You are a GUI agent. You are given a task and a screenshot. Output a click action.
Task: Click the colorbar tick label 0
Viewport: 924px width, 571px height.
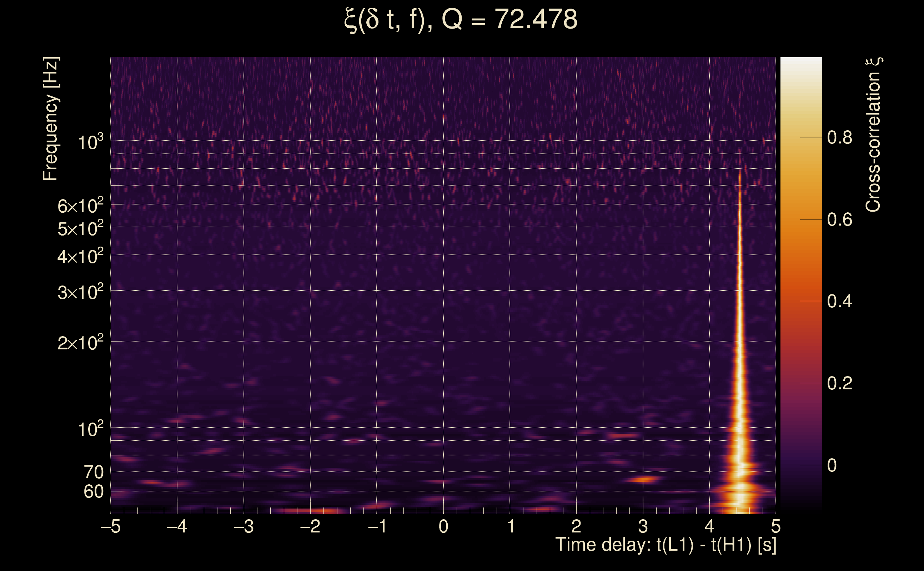pos(832,465)
